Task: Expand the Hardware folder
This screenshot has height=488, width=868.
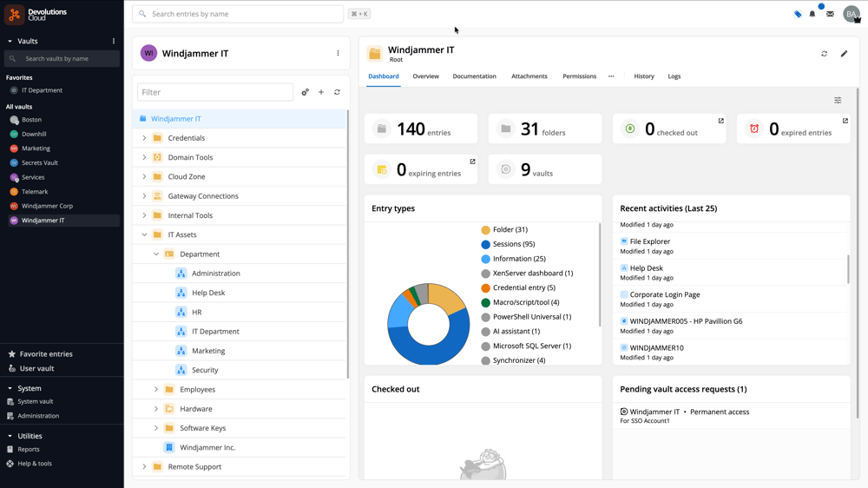Action: 156,409
